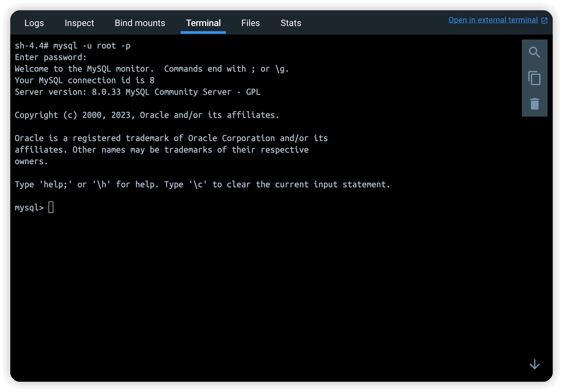Viewport: 563px width, 392px height.
Task: Select the Terminal tab
Action: tap(203, 23)
